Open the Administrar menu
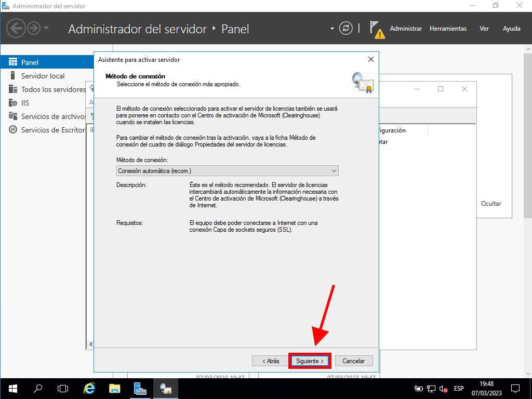532x399 pixels. 406,29
